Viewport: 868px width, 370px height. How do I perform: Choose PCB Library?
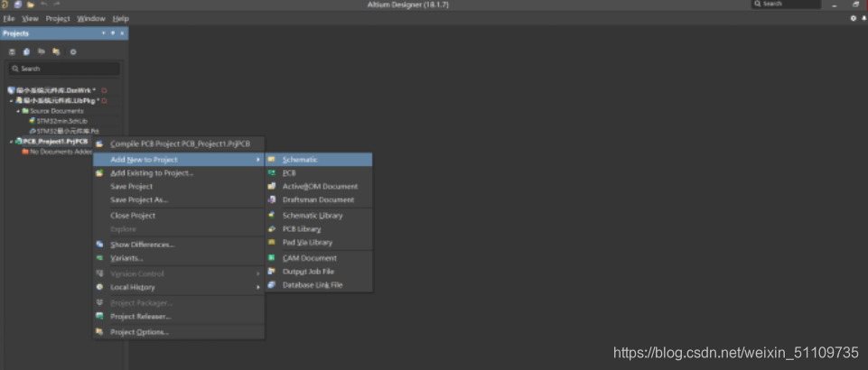click(x=319, y=229)
